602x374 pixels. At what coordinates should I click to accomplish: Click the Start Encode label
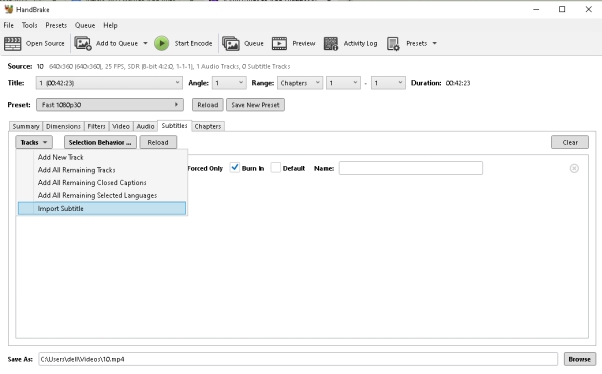(x=193, y=43)
